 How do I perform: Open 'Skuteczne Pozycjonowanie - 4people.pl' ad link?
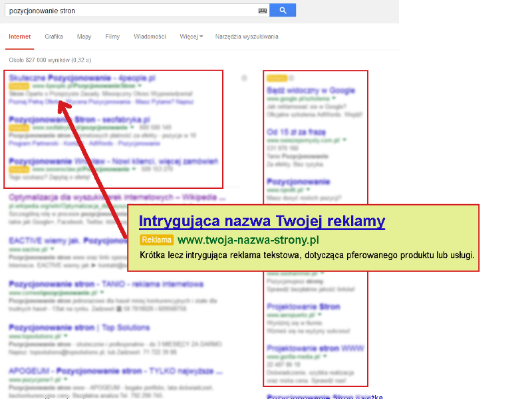(82, 78)
